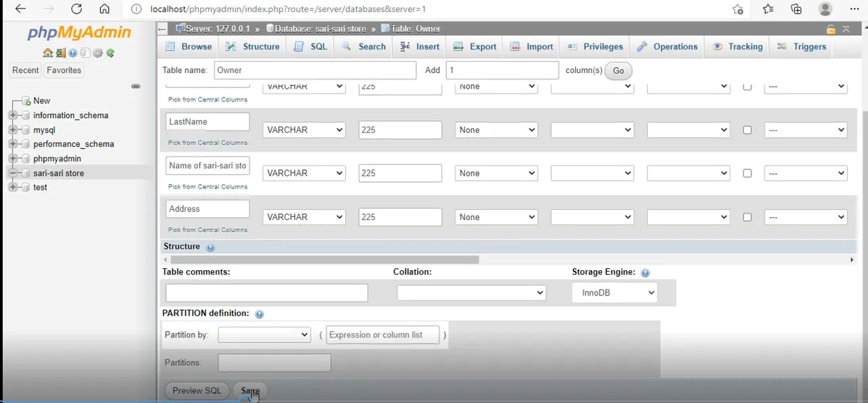Open browser Collections icon
Screen dimensions: 868x403
coord(796,9)
